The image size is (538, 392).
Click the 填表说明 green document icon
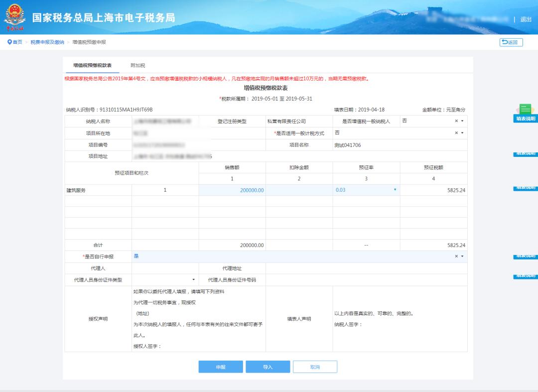[525, 110]
